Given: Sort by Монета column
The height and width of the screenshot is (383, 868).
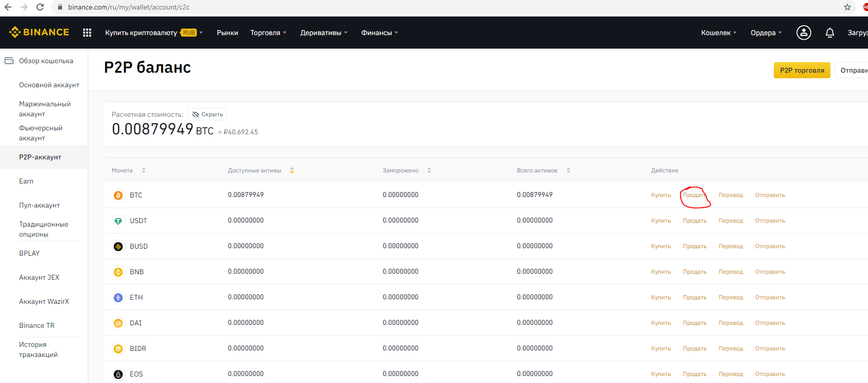Looking at the screenshot, I should pos(143,170).
